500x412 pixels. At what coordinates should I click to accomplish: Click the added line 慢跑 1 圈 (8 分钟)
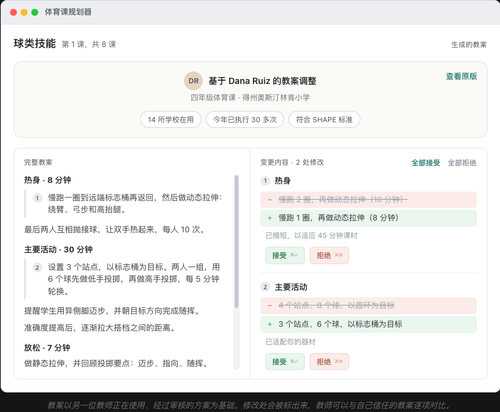point(368,218)
